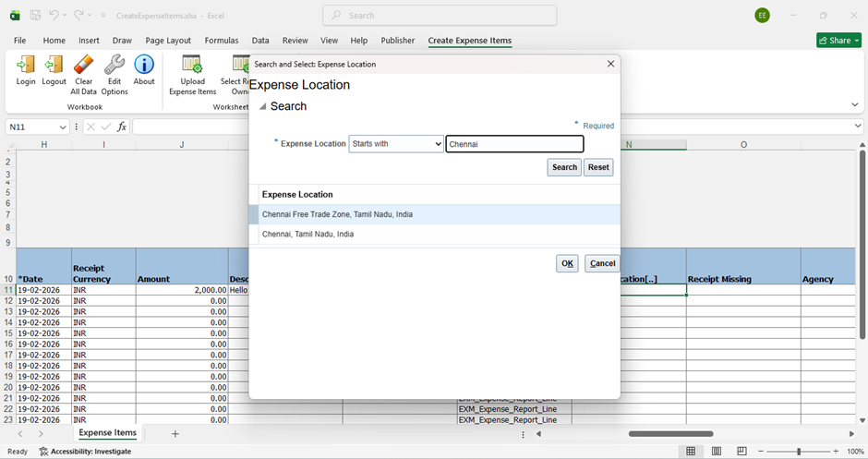868x459 pixels.
Task: Click the Reset button
Action: 598,167
